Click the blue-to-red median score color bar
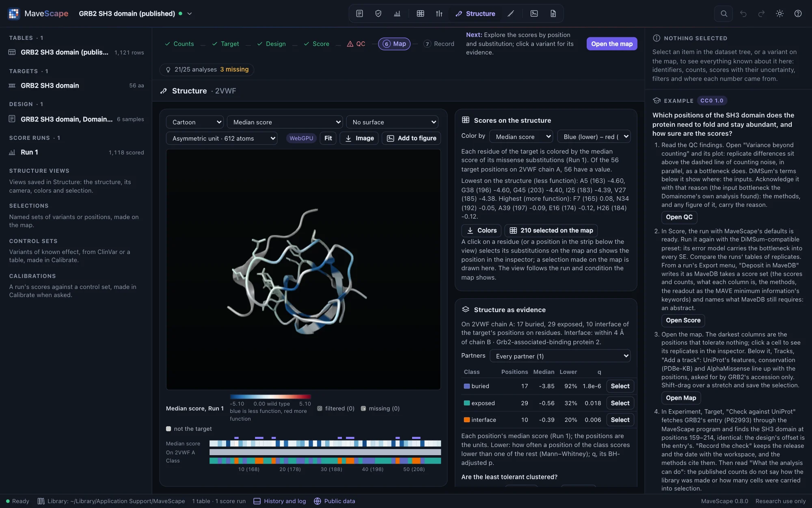This screenshot has width=812, height=508. coord(270,397)
